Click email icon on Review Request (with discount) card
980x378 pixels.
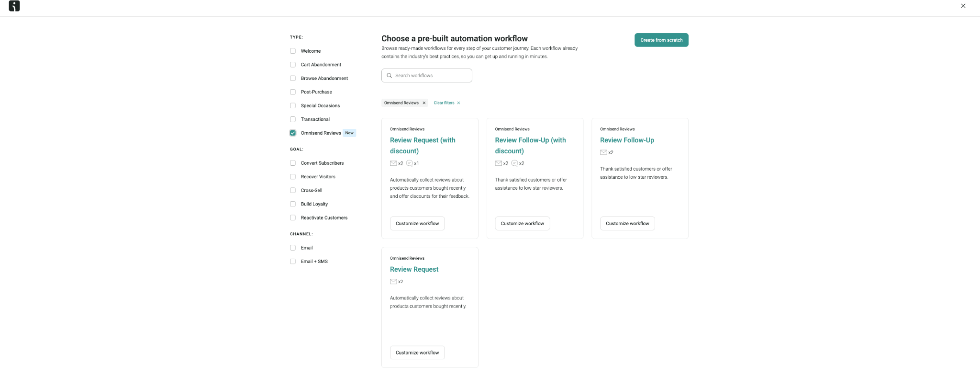[393, 163]
